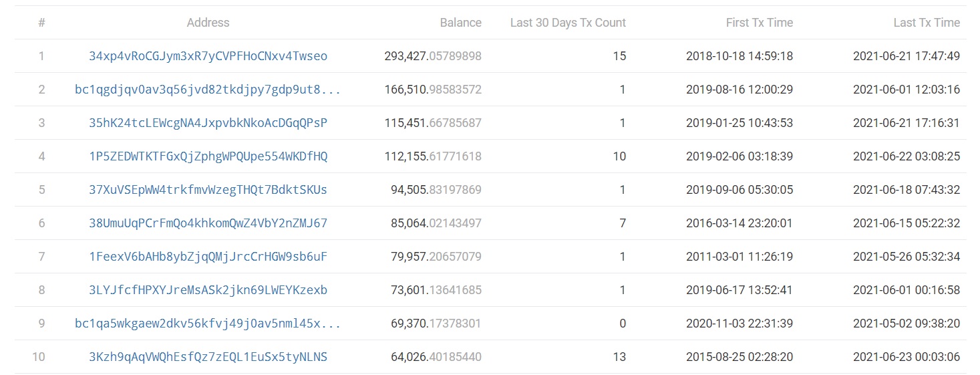Open address 1P5ZEDWTKTFGxQjZphgWPQUpe554WKDfHQ
Image resolution: width=980 pixels, height=375 pixels.
point(208,156)
